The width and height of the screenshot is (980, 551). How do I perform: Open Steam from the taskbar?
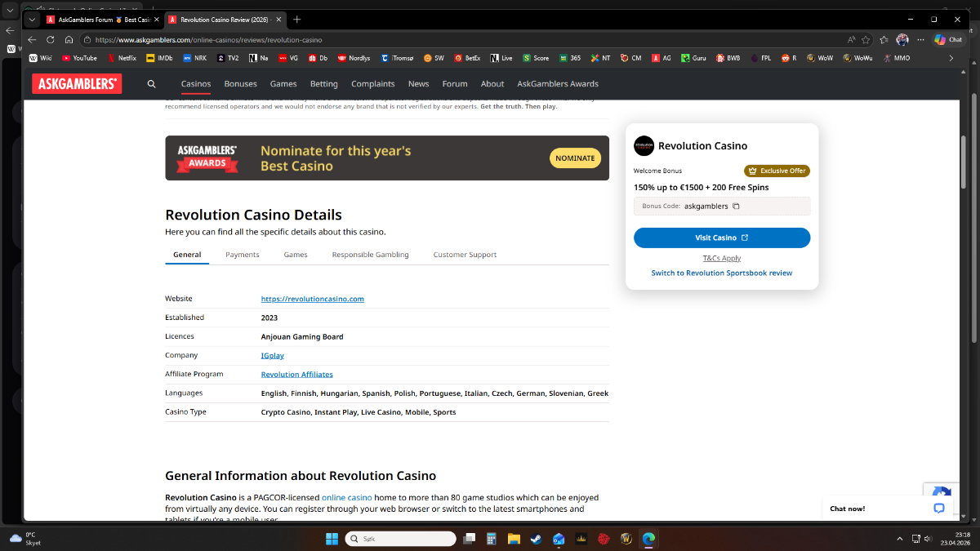(536, 539)
